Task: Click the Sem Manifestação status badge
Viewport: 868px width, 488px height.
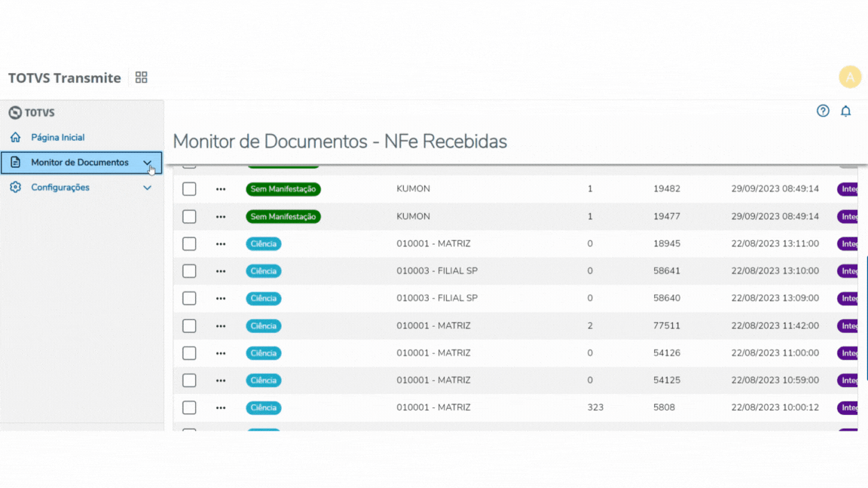Action: (x=283, y=189)
